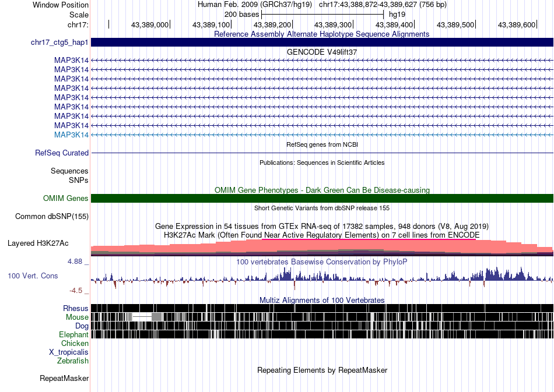Screen dimensions: 554x392
Task: Click the OMIM Genes label
Action: point(65,198)
